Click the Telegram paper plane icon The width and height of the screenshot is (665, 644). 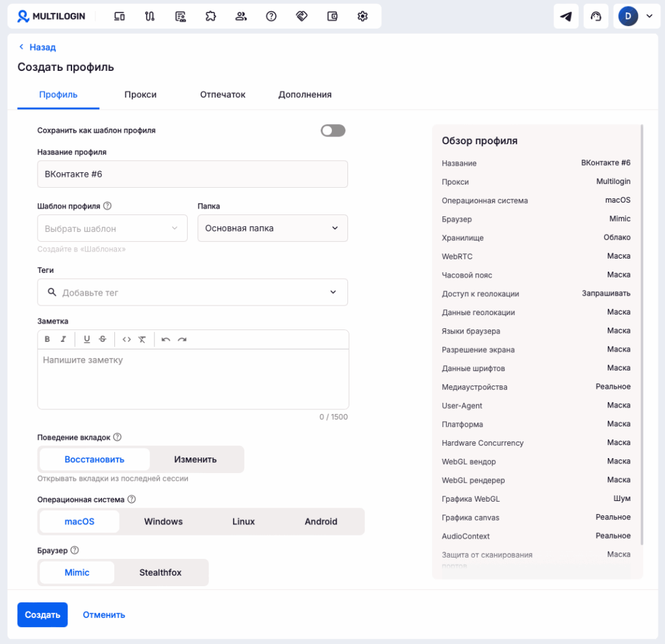click(x=566, y=16)
